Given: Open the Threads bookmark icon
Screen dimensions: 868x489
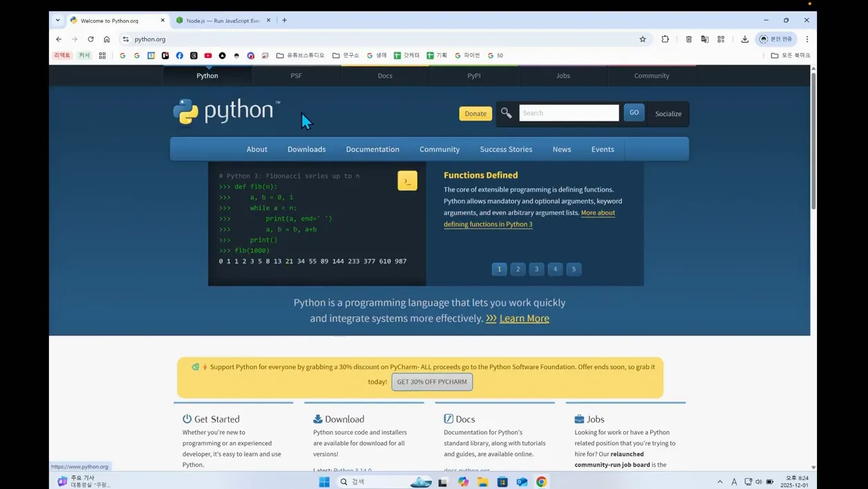Looking at the screenshot, I should (194, 55).
